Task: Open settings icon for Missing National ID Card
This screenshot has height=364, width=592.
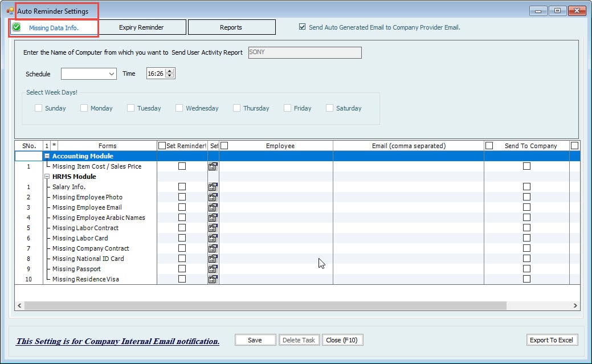Action: [213, 258]
